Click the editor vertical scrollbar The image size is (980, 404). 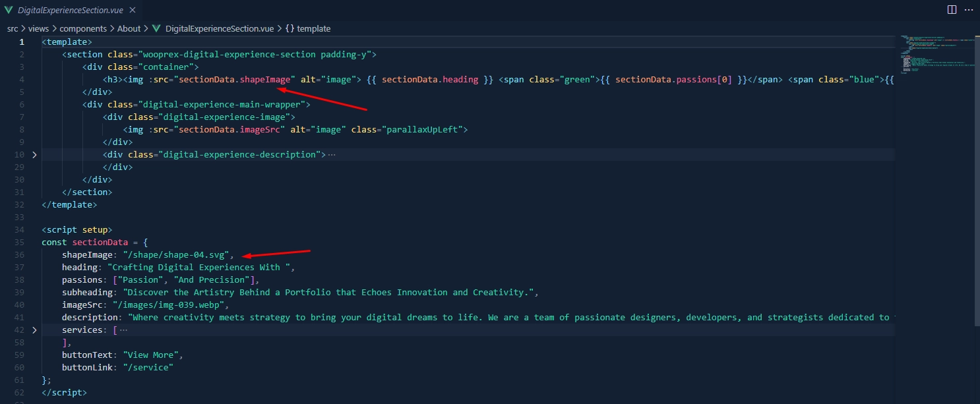(x=975, y=198)
